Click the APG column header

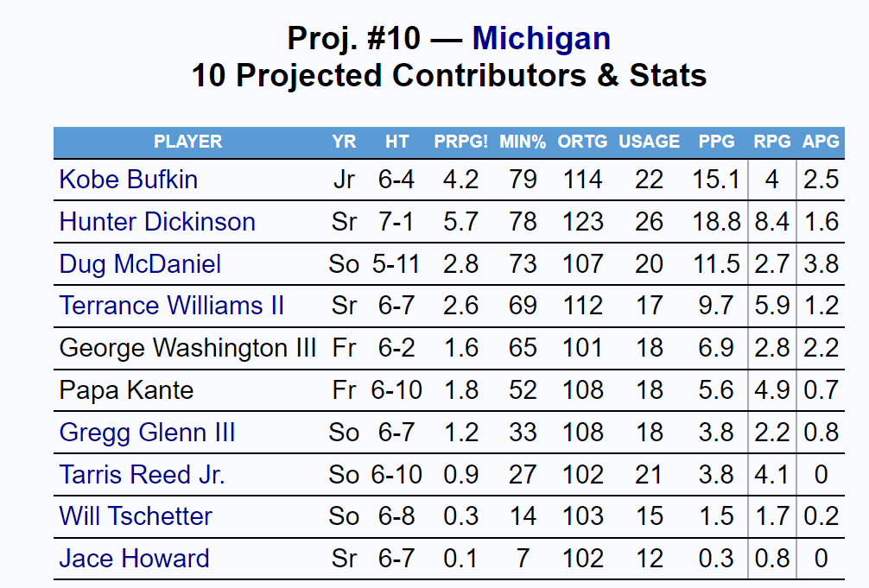[821, 142]
